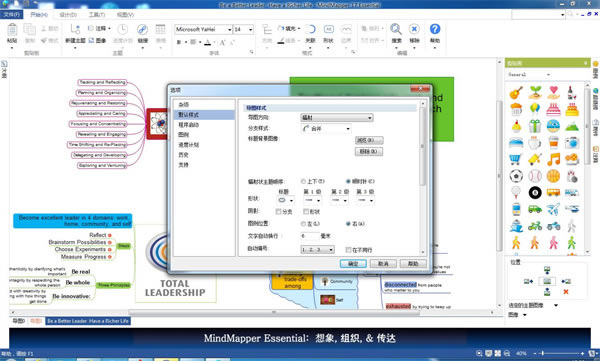Click the New Topic (新建主题) icon

[x=75, y=29]
